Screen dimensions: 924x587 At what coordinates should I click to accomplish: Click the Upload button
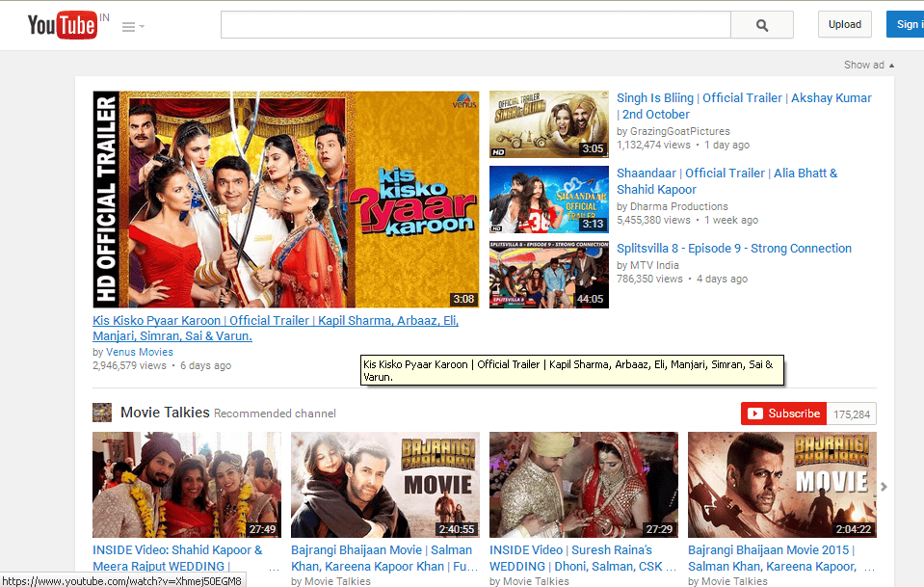tap(844, 25)
